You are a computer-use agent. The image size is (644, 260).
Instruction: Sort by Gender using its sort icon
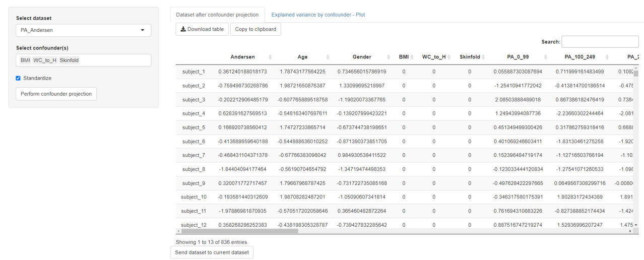(x=388, y=57)
